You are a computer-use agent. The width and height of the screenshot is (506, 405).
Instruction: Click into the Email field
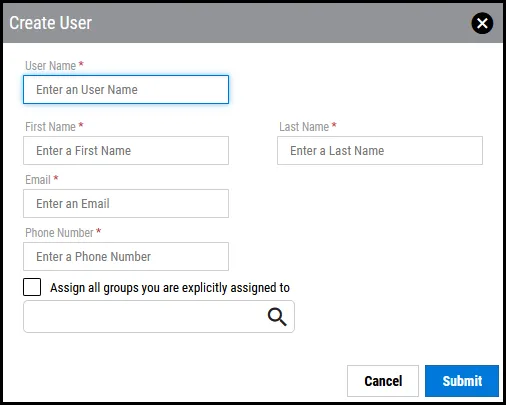click(x=126, y=203)
